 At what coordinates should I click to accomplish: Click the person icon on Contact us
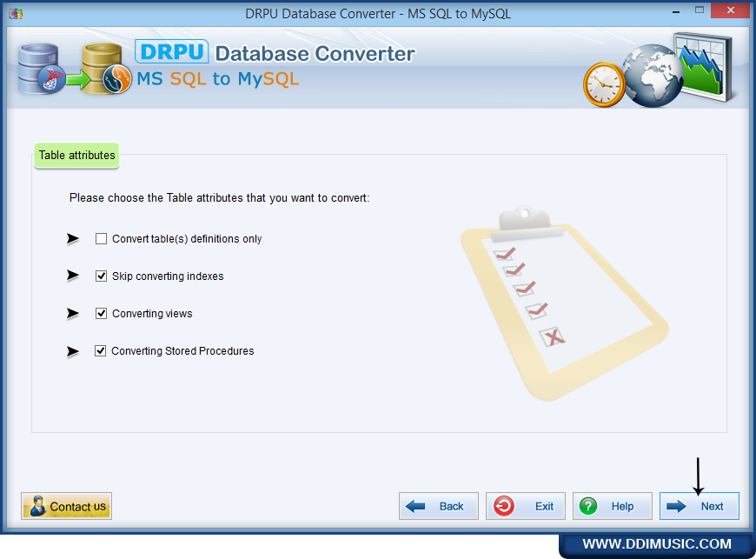click(x=37, y=506)
